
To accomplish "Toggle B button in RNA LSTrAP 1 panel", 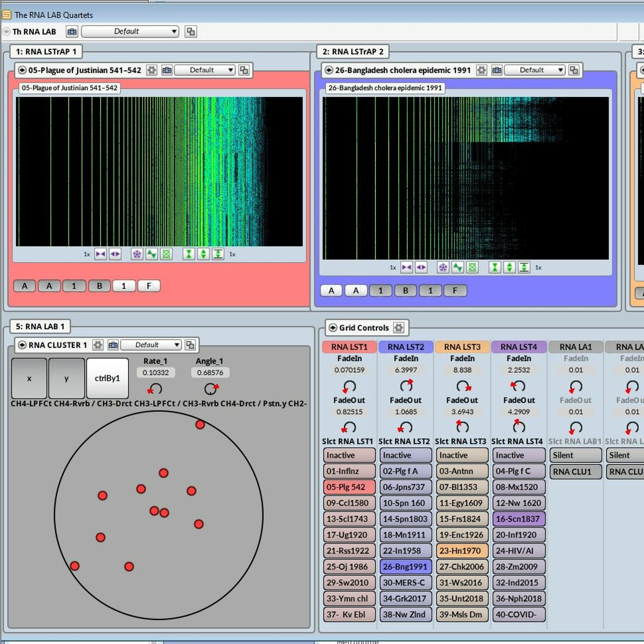I will pyautogui.click(x=99, y=286).
